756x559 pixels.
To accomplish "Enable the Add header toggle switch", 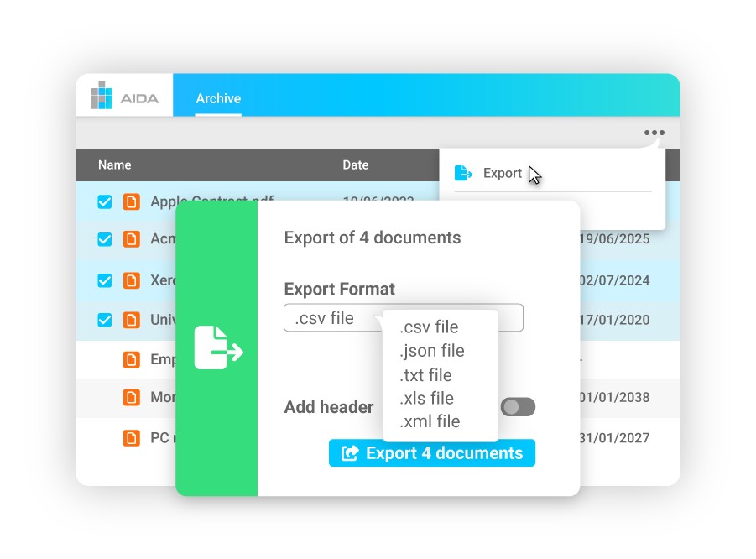I will (518, 407).
